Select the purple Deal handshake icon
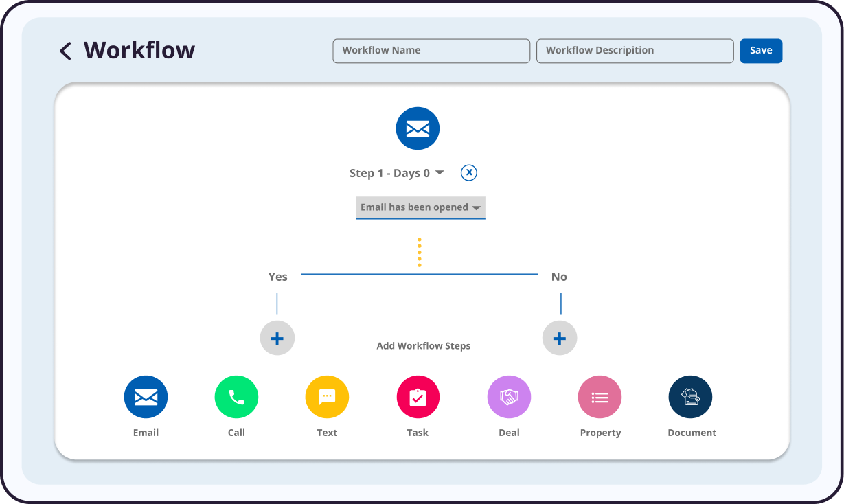The image size is (844, 504). (x=509, y=397)
